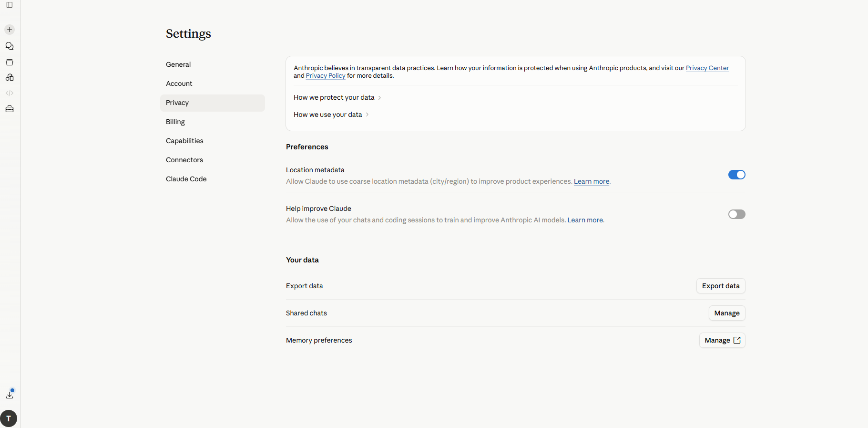Turn off Location metadata toggle
This screenshot has width=868, height=428.
[736, 175]
